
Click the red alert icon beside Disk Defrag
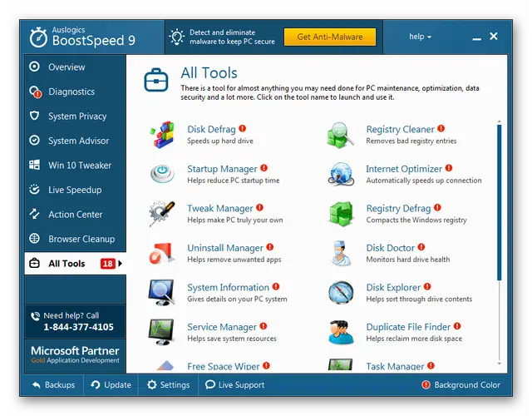242,128
